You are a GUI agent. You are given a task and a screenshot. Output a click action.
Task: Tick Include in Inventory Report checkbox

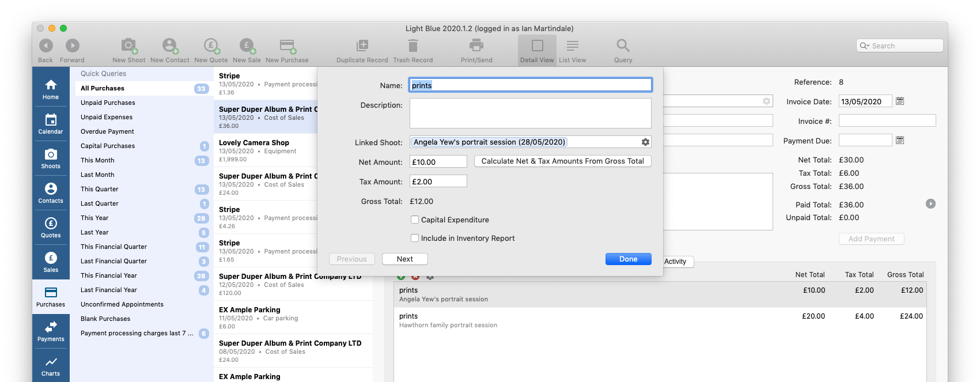pyautogui.click(x=415, y=238)
